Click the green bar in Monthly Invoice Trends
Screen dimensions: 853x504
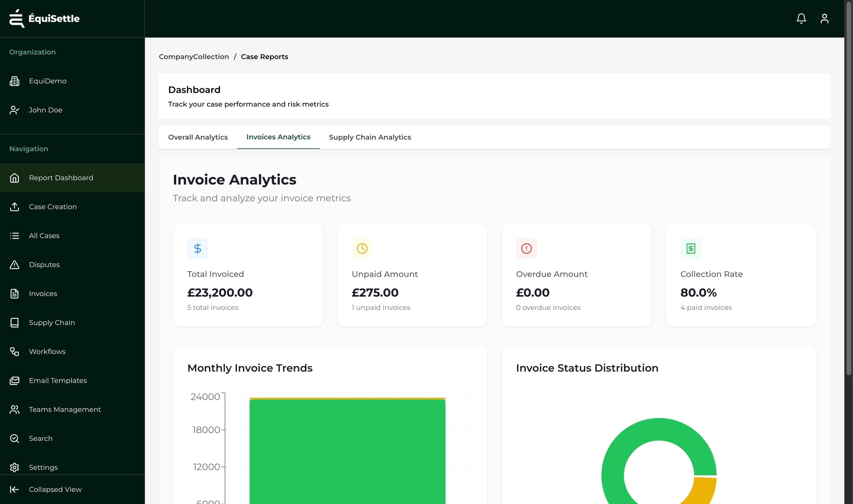click(x=347, y=452)
